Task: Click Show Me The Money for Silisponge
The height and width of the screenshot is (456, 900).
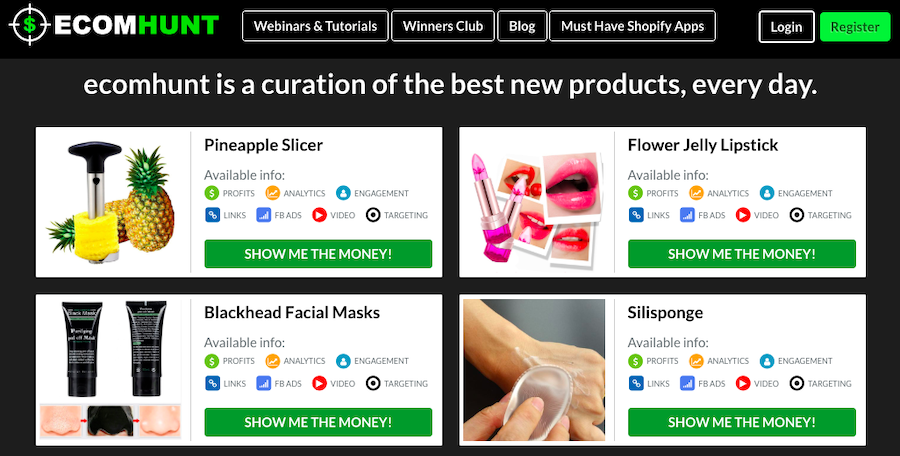Action: pyautogui.click(x=742, y=422)
